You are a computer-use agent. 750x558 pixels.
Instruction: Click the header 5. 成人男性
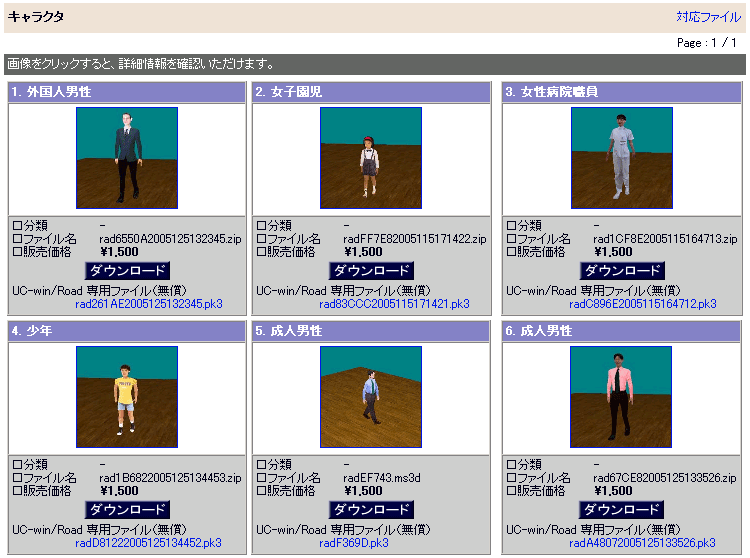[x=371, y=331]
